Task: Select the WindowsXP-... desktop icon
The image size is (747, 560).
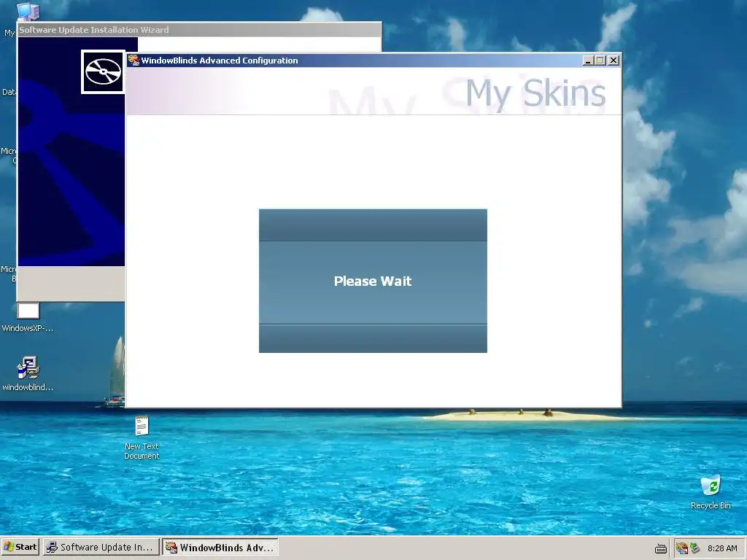Action: click(x=28, y=317)
